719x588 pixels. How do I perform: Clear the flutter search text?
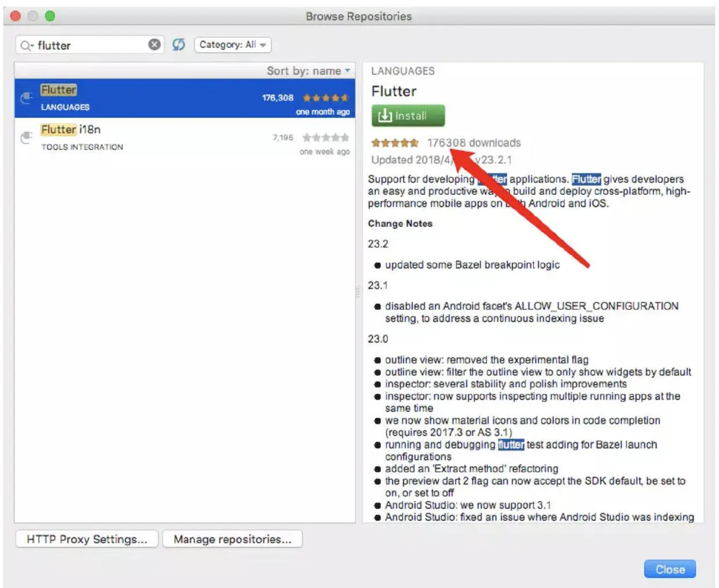(154, 45)
